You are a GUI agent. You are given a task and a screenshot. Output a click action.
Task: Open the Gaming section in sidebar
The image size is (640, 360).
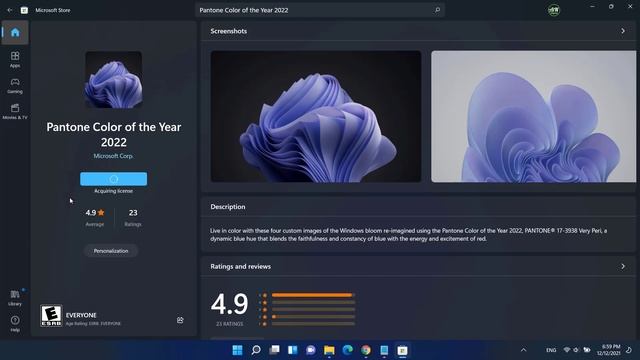click(15, 86)
